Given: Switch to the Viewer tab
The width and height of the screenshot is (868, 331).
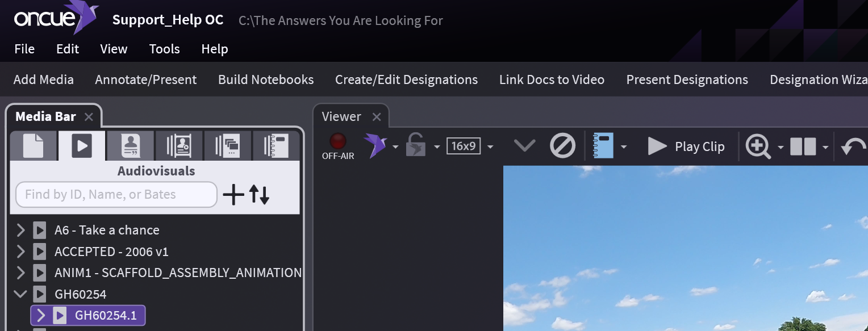Looking at the screenshot, I should (x=341, y=117).
